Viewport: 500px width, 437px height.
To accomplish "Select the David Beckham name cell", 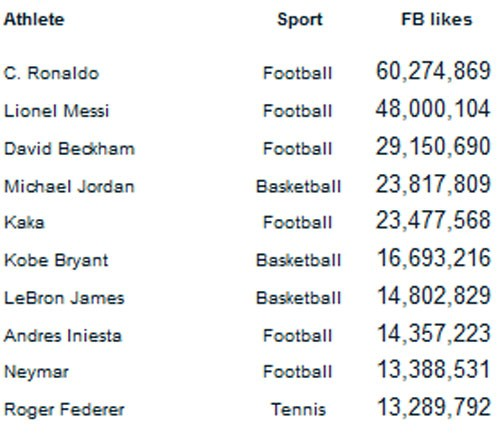I will click(69, 148).
